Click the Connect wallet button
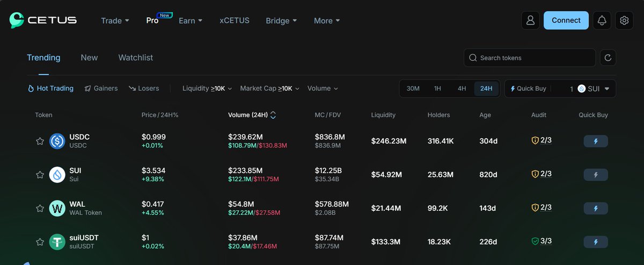 click(566, 20)
